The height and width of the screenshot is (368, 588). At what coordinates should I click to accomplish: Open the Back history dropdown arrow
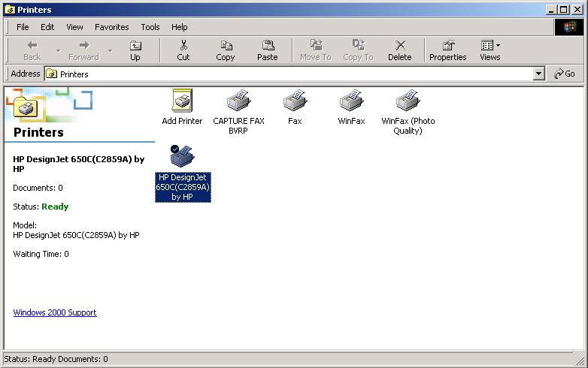58,50
